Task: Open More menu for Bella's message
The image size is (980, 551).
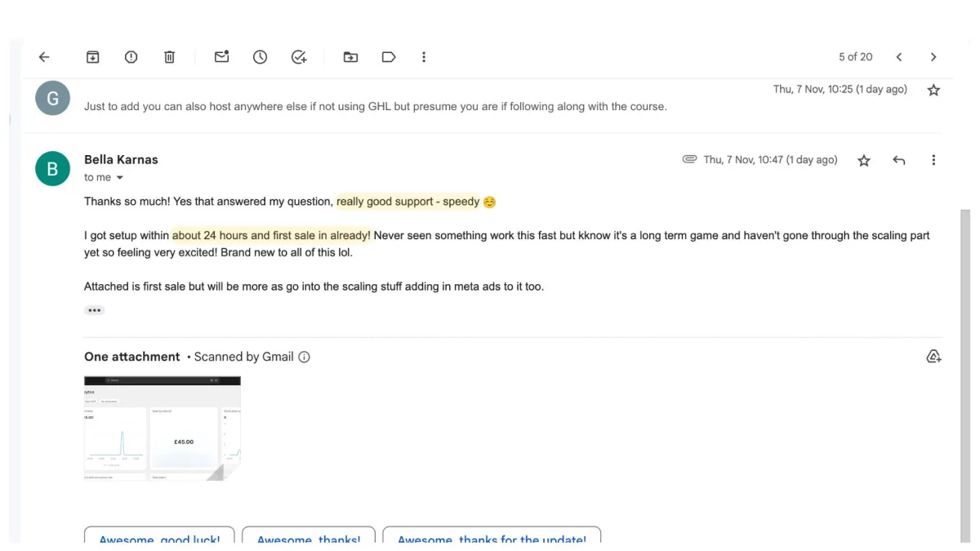Action: pos(933,161)
